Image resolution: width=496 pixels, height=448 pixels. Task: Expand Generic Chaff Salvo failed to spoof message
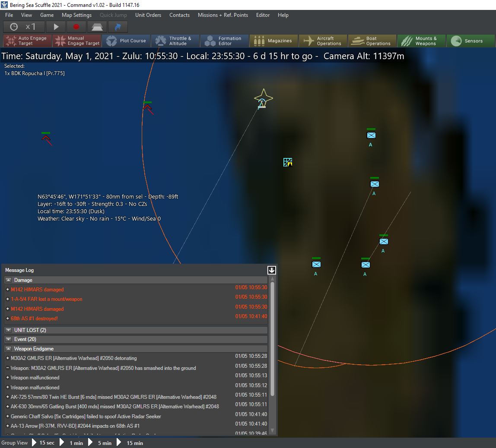8,416
